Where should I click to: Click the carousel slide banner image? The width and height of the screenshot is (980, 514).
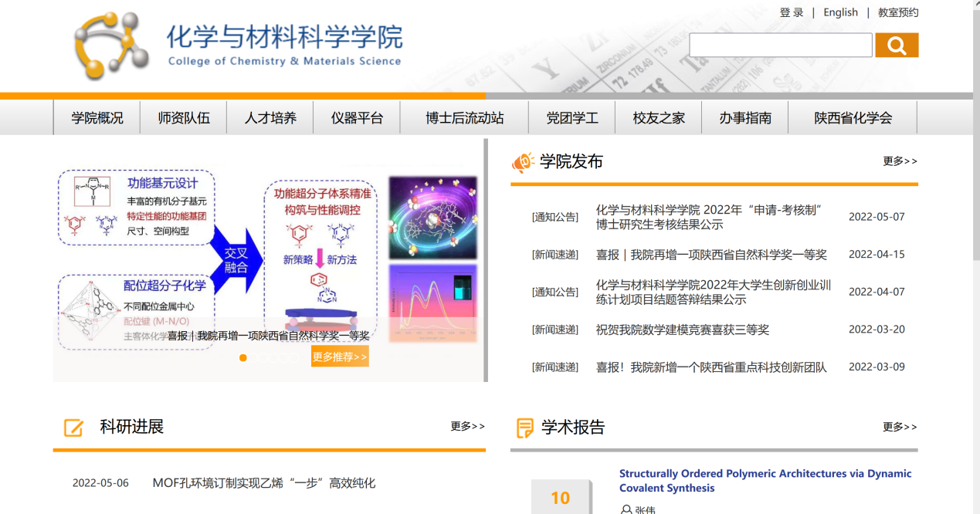[x=269, y=255]
